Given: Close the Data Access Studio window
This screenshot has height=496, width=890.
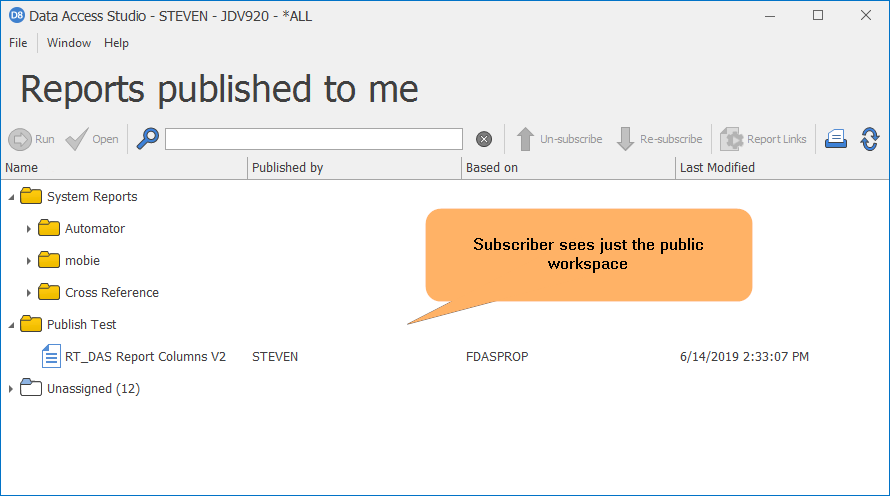Looking at the screenshot, I should click(866, 15).
